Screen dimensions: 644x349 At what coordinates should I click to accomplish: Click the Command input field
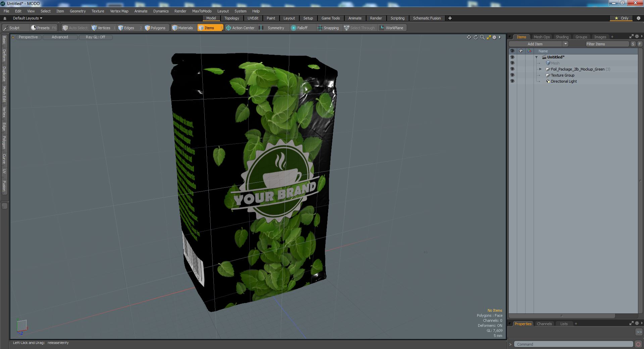[x=574, y=344]
